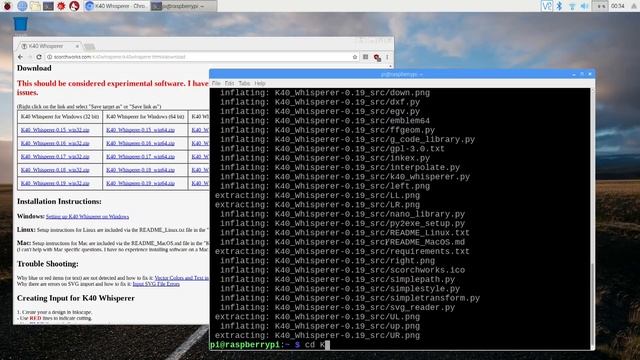Open Wolfram icon in the panel
The width and height of the screenshot is (640, 360).
[74, 6]
